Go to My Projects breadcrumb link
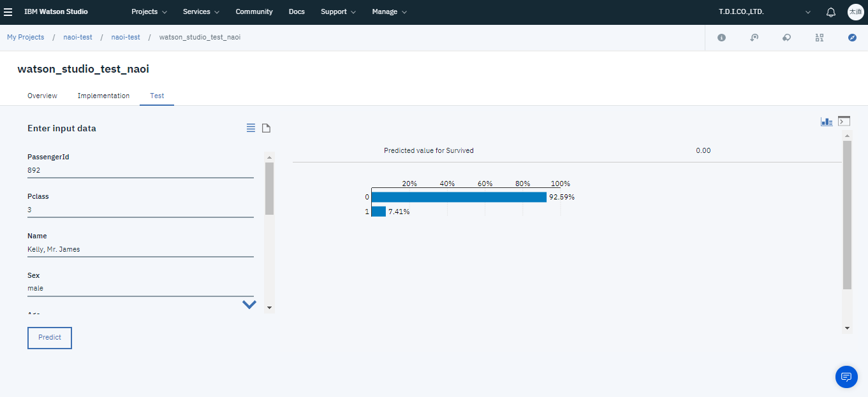The height and width of the screenshot is (397, 868). point(26,38)
